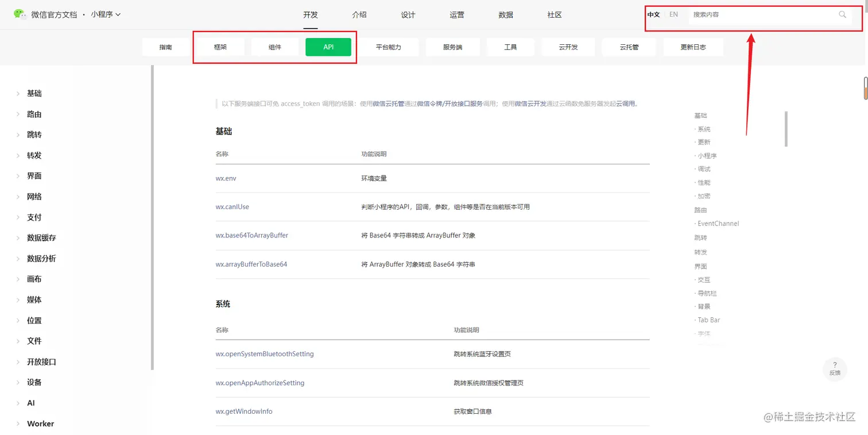Open the 社区 top navigation tab

(555, 15)
